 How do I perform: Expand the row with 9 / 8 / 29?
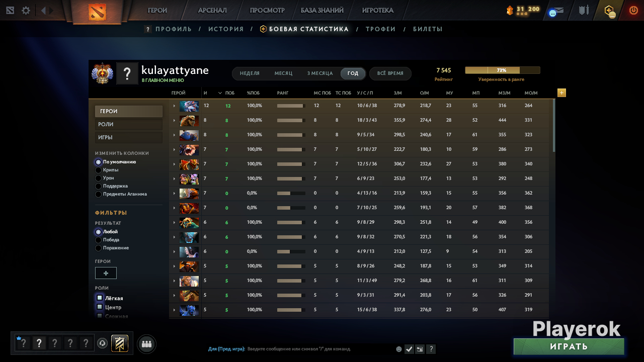[x=174, y=223]
